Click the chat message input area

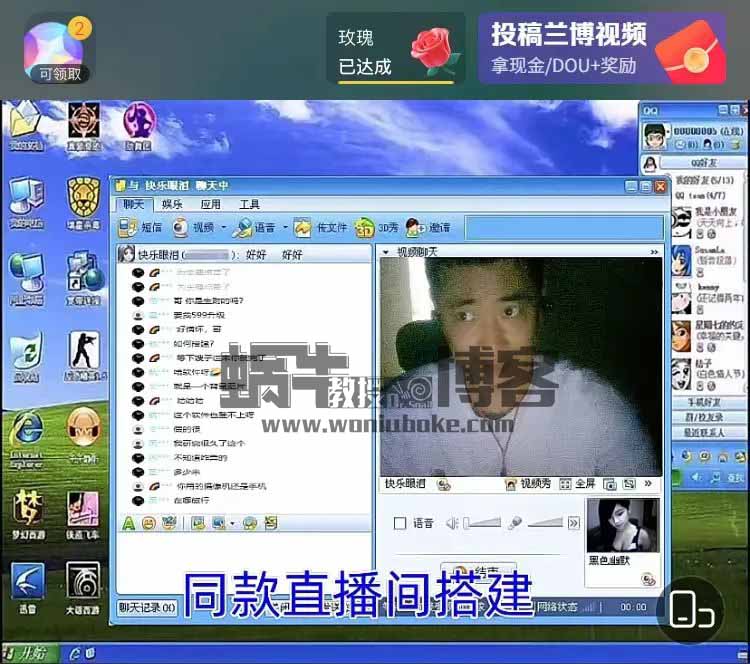coord(244,563)
